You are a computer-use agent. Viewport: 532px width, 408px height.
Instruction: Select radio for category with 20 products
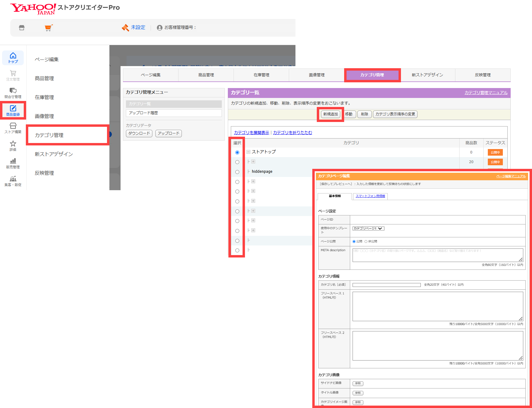tap(237, 162)
